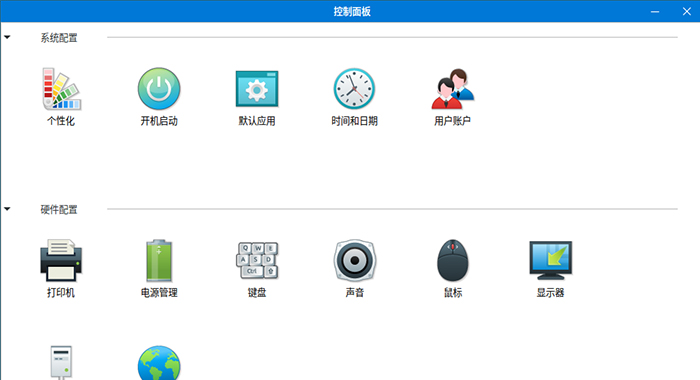Click the 显示器 label text

pyautogui.click(x=550, y=292)
